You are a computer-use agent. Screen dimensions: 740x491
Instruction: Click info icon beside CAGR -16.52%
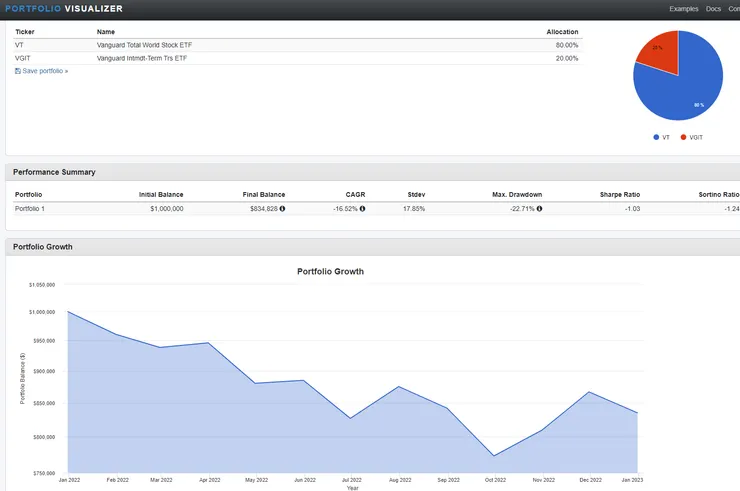pos(362,208)
